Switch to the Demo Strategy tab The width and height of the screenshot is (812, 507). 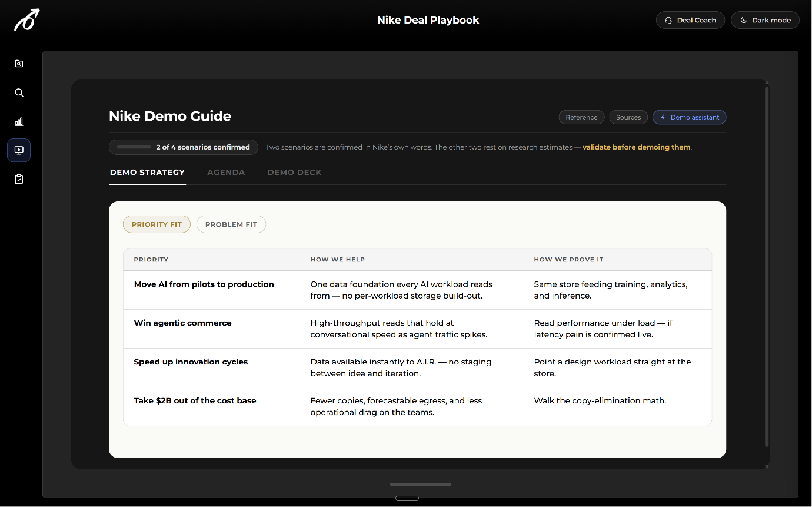point(148,173)
